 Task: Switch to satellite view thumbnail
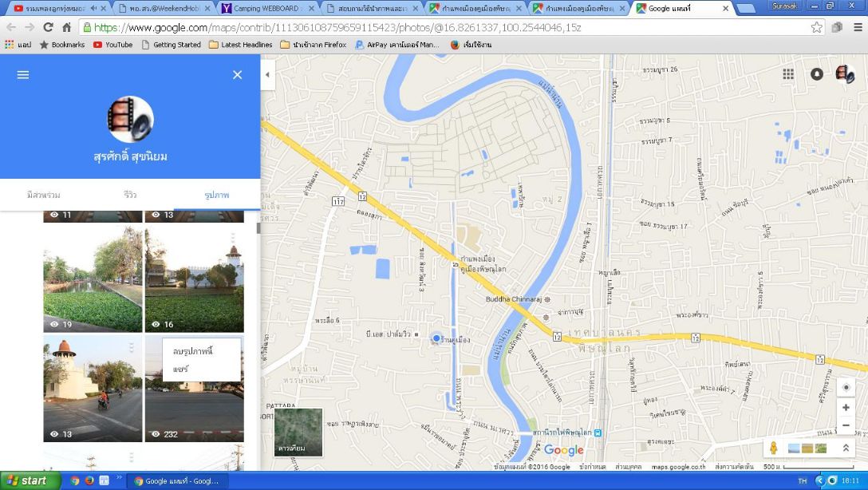[x=298, y=432]
